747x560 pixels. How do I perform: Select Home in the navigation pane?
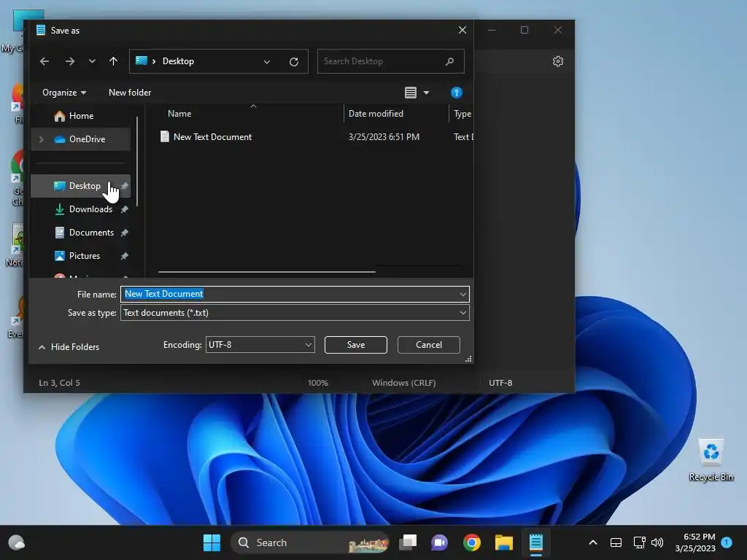pyautogui.click(x=80, y=116)
